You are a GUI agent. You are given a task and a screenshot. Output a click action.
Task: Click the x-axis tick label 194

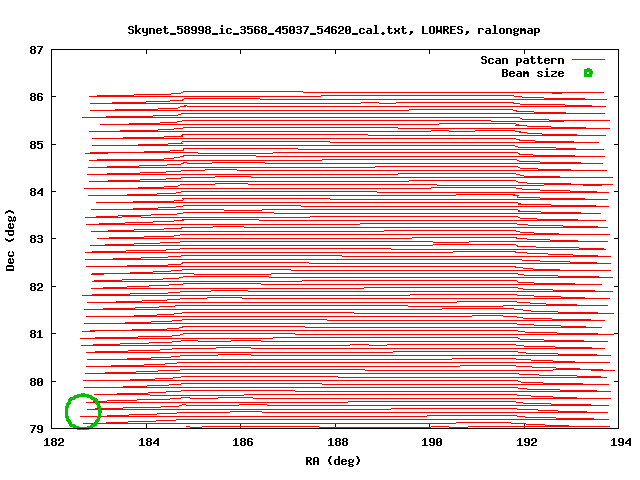620,442
